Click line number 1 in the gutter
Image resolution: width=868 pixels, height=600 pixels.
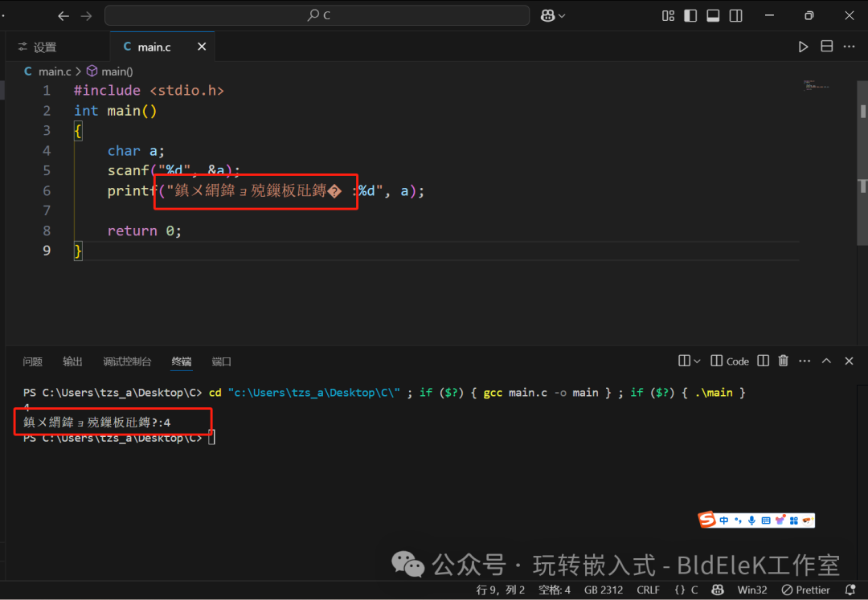(47, 91)
